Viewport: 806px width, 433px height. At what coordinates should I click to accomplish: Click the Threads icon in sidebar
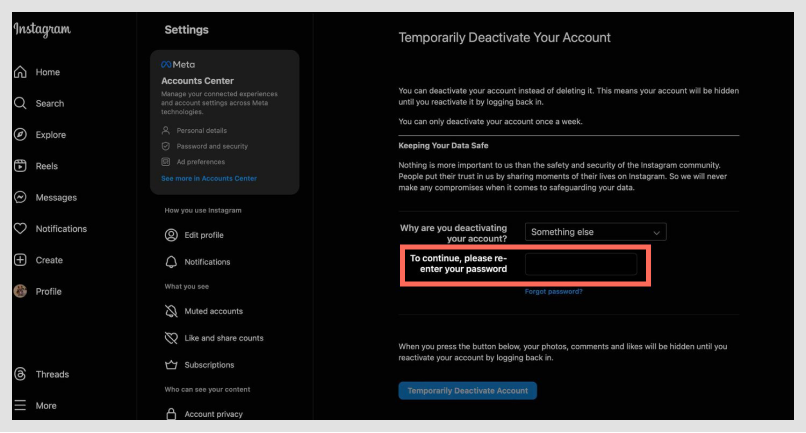[20, 374]
